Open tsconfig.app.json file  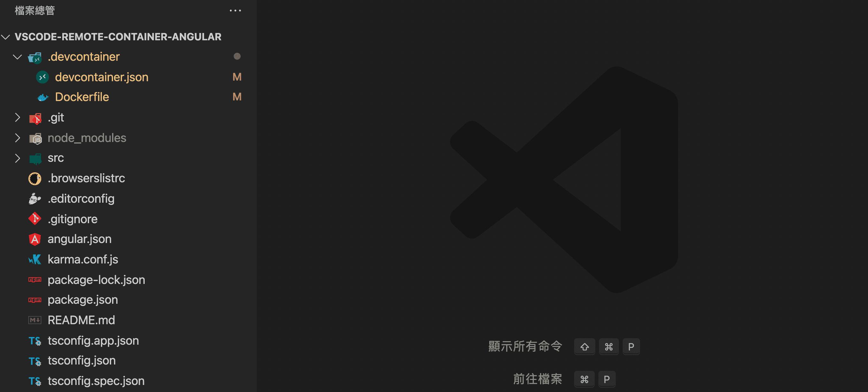[x=93, y=341]
